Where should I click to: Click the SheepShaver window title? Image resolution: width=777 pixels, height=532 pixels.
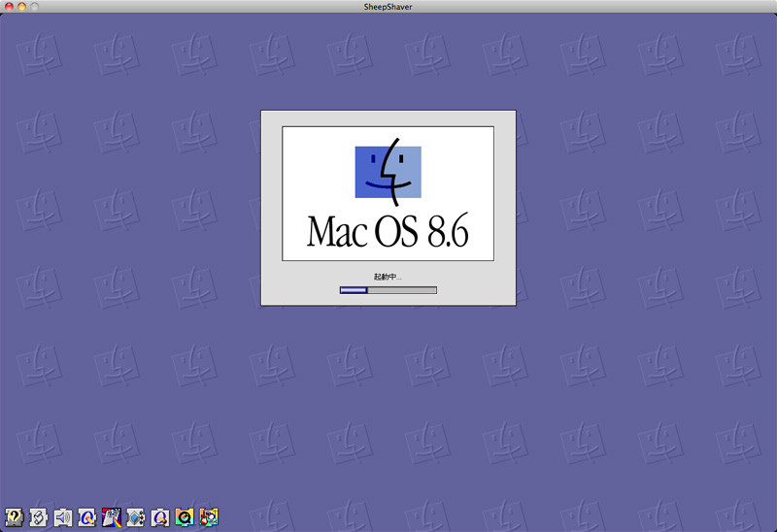tap(388, 7)
